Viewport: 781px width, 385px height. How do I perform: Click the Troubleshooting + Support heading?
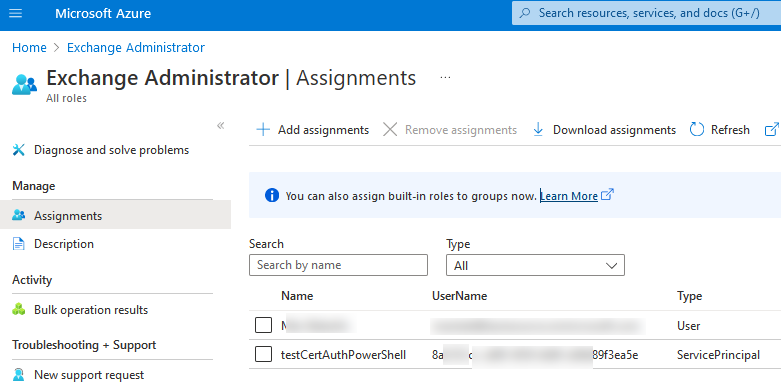(x=84, y=345)
